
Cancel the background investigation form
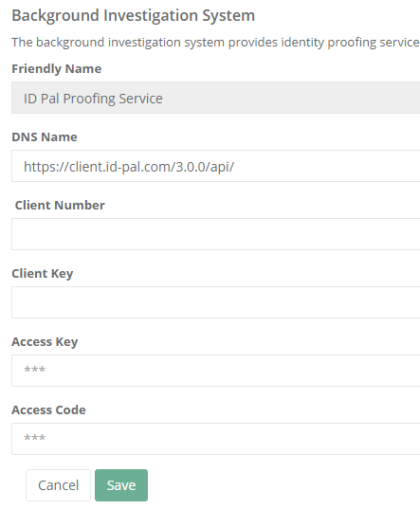click(x=58, y=485)
